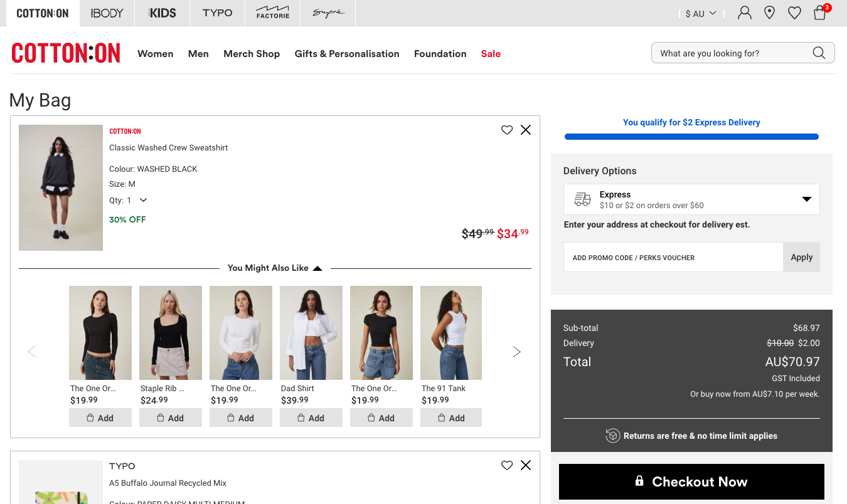Save A5 Buffalo Journal to wishlist
This screenshot has width=847, height=504.
507,465
